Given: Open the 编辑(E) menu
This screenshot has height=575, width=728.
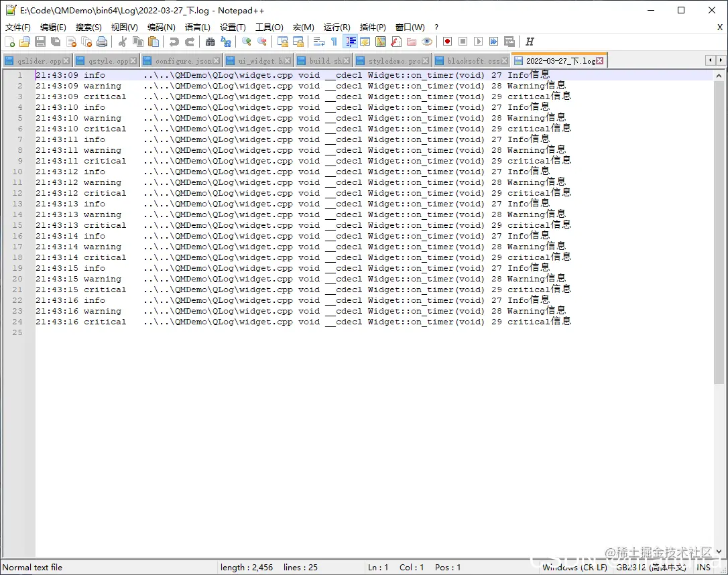Looking at the screenshot, I should 53,27.
